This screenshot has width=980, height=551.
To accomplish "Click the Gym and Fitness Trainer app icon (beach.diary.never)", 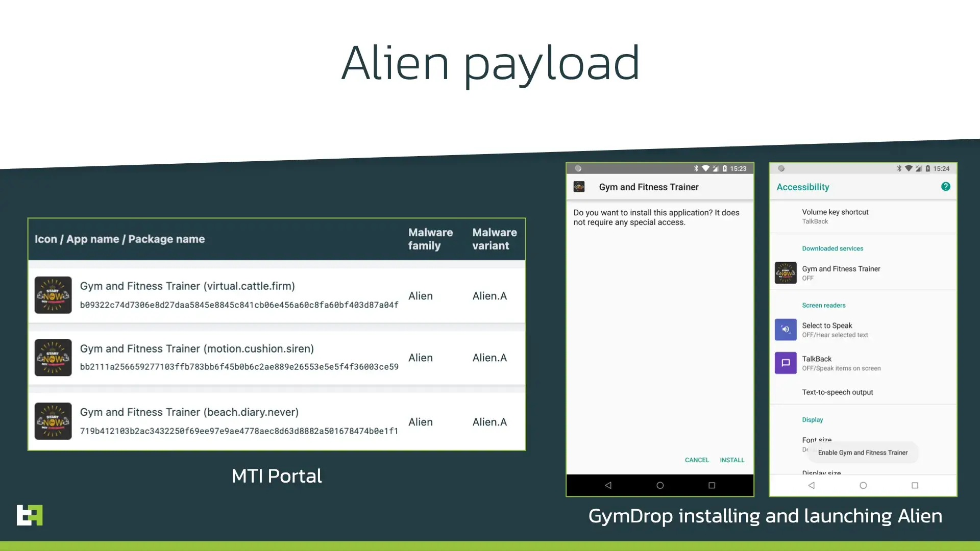I will 53,421.
